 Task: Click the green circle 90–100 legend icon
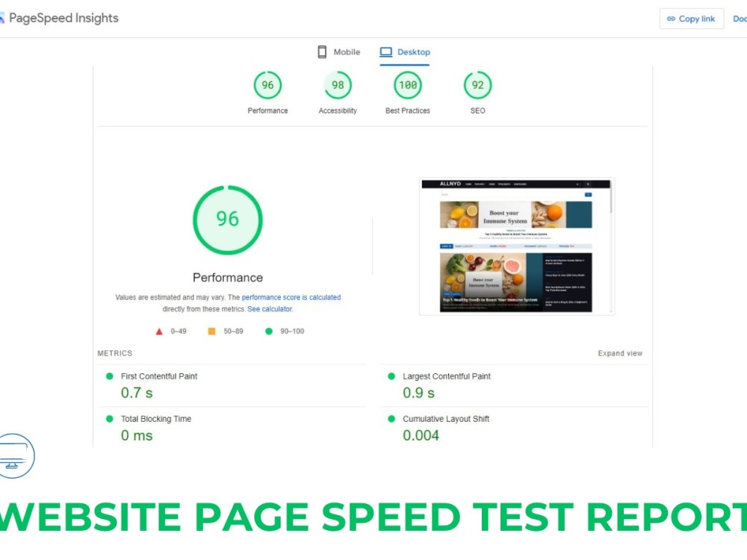pyautogui.click(x=269, y=331)
